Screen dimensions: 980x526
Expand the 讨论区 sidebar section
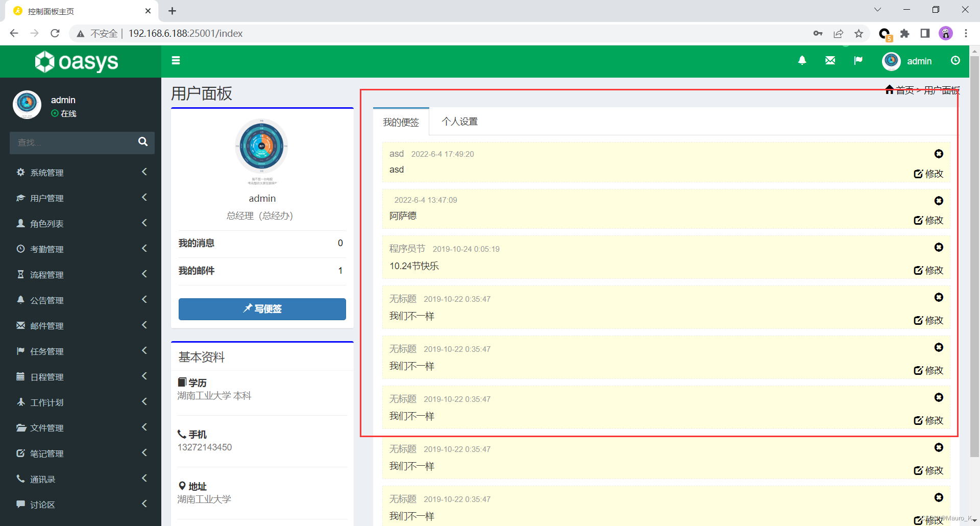(41, 505)
